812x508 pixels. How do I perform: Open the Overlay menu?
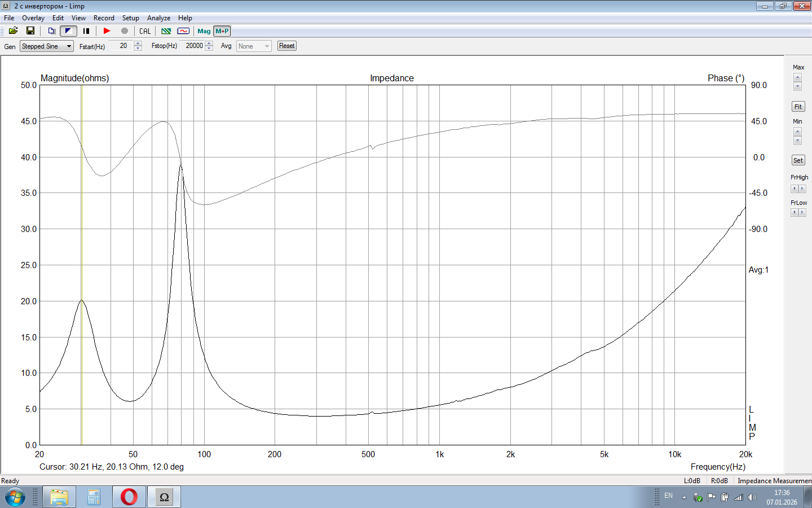tap(33, 18)
